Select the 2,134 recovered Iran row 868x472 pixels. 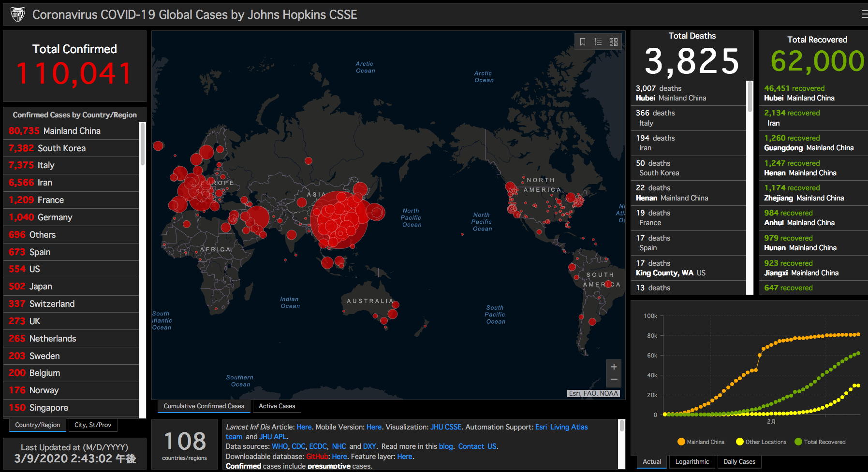click(x=813, y=118)
